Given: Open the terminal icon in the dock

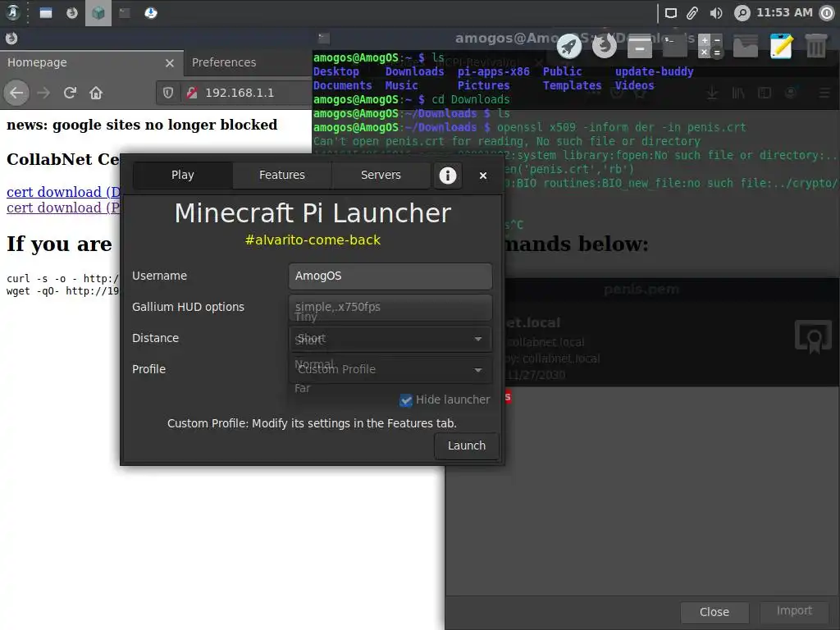Looking at the screenshot, I should 675,46.
